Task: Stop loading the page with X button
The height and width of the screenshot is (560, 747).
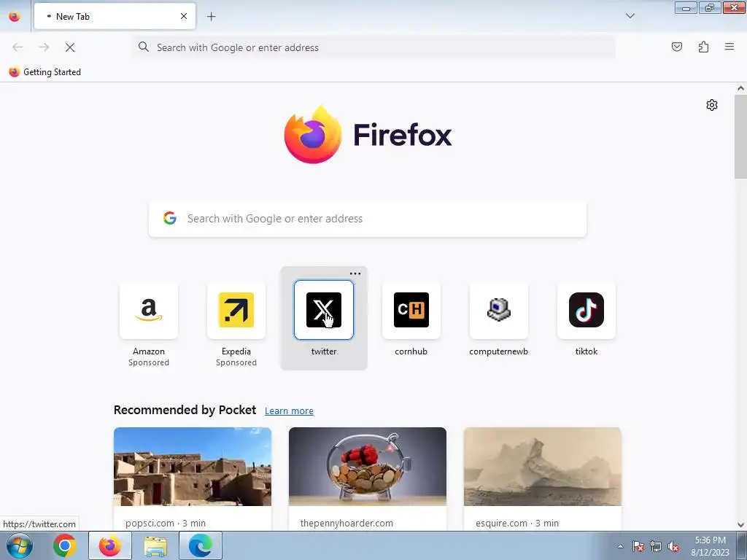Action: tap(70, 47)
